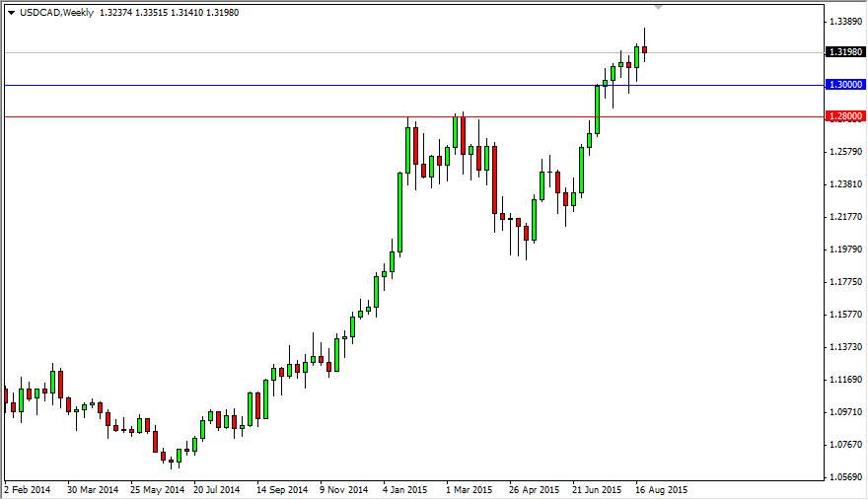Click the 1.09710 price scale label
The height and width of the screenshot is (500, 868).
click(846, 412)
